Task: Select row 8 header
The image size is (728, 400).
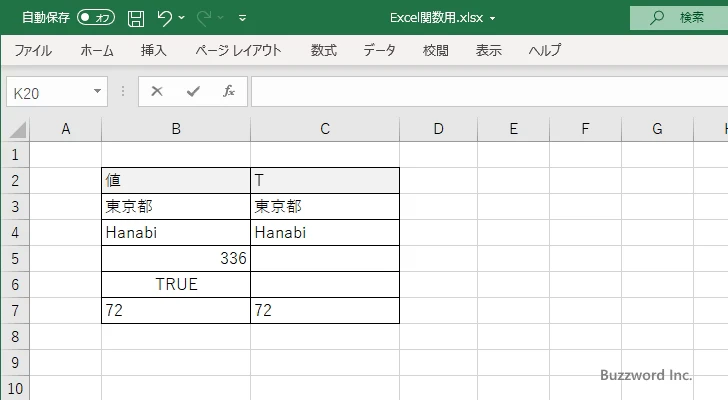Action: click(x=15, y=336)
